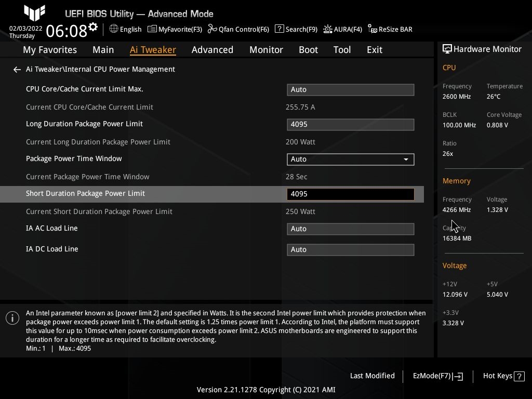The image size is (532, 399).
Task: Click the Search question mark icon
Action: [279, 29]
